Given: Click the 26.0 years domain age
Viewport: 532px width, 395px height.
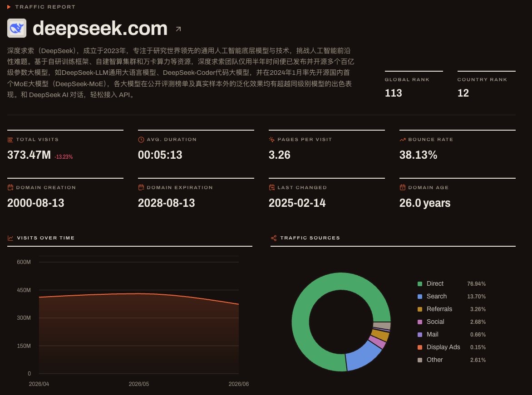Looking at the screenshot, I should [425, 203].
